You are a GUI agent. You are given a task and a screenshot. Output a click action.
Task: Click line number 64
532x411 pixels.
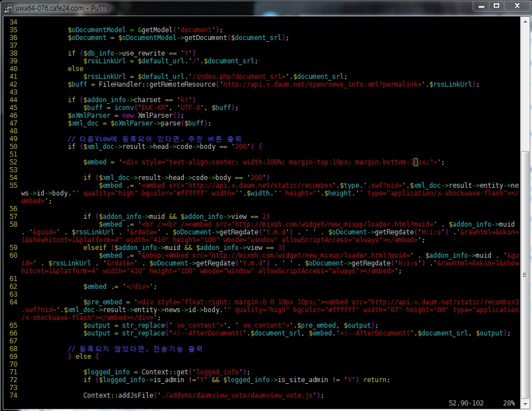point(13,302)
